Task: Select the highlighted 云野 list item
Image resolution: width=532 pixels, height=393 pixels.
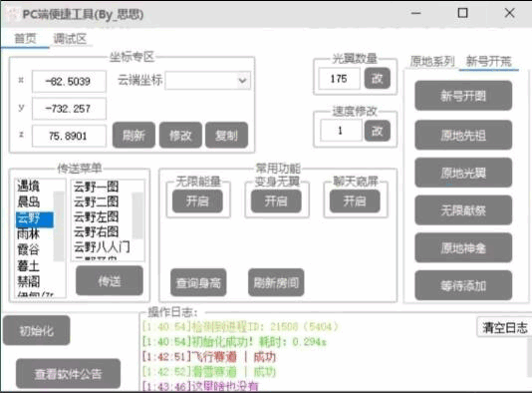Action: [35, 219]
